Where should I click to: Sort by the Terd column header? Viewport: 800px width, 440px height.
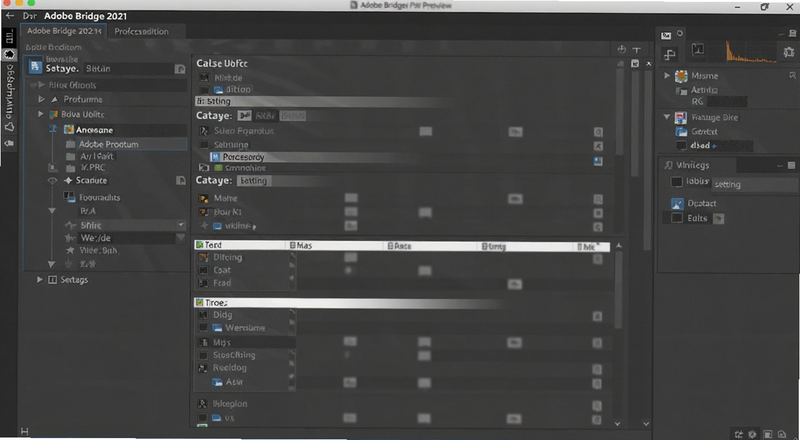[x=240, y=246]
